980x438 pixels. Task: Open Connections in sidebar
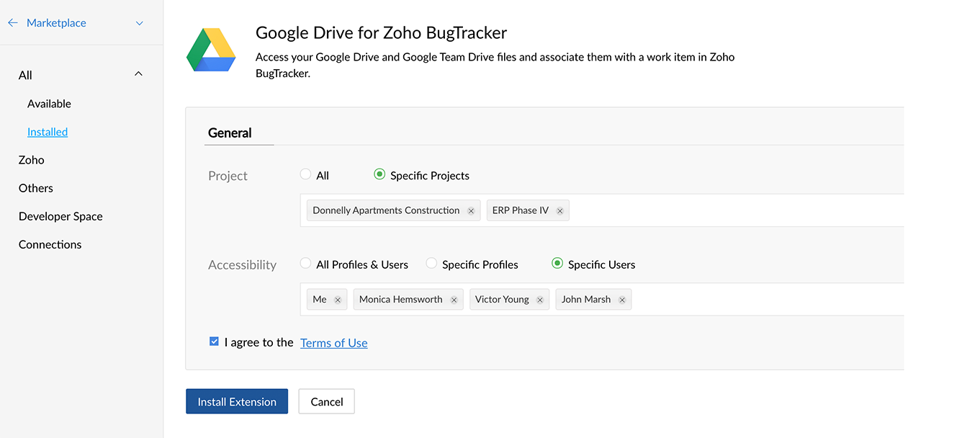click(50, 244)
